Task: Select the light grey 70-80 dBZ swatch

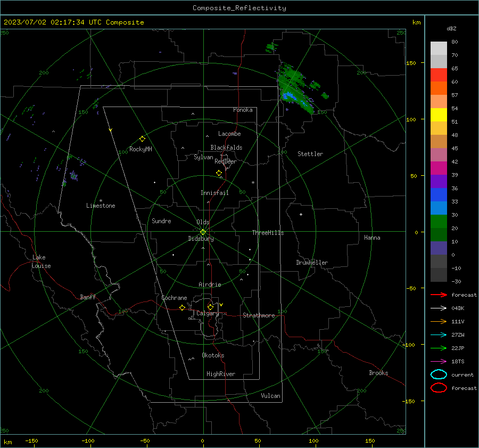Action: tap(439, 48)
